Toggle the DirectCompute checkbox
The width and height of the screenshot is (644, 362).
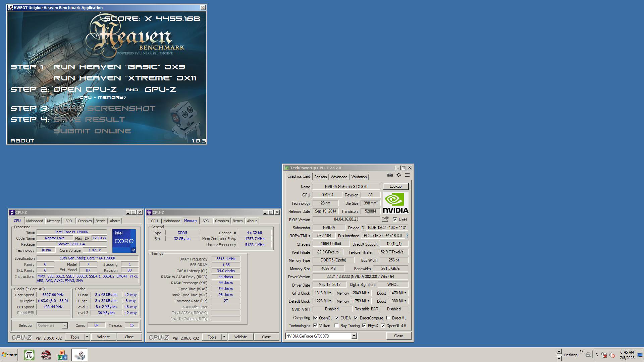(356, 318)
